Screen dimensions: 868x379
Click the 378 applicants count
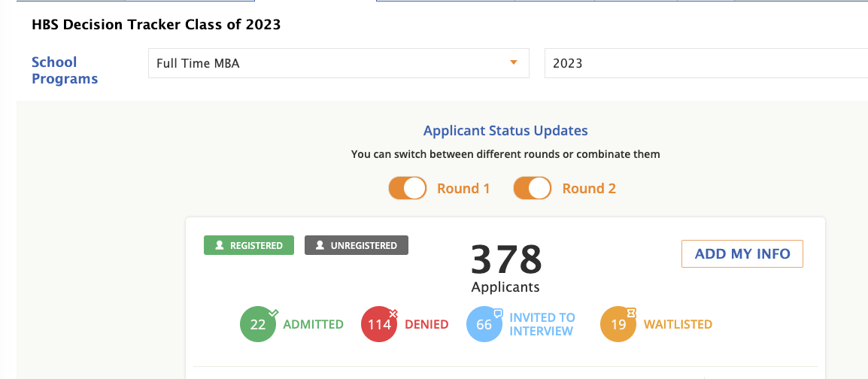pos(506,260)
